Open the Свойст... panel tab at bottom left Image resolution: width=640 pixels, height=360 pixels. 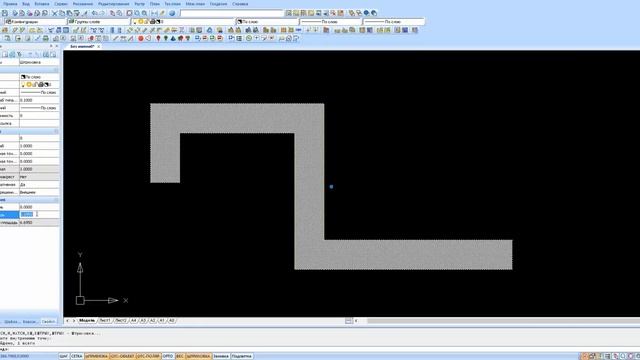[x=48, y=322]
